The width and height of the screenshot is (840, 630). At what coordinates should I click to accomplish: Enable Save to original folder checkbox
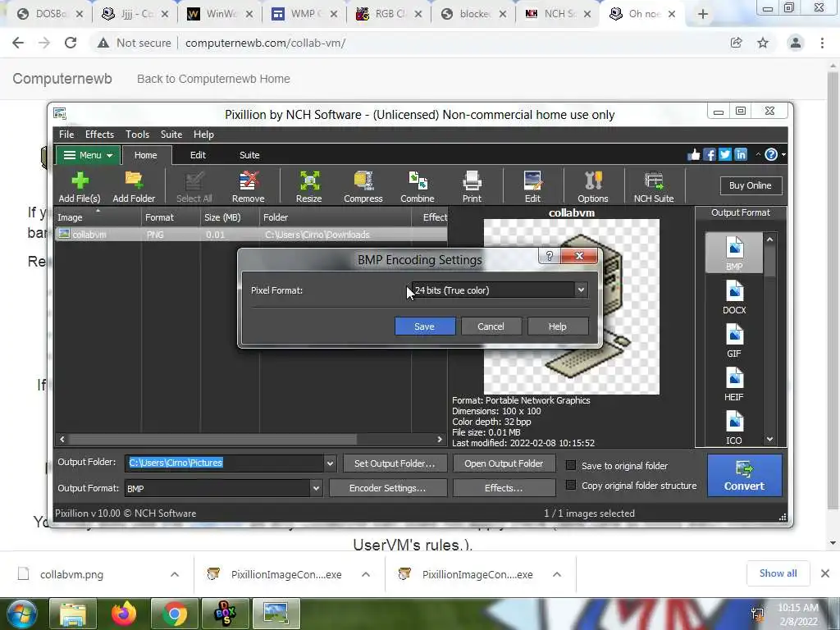pyautogui.click(x=571, y=466)
